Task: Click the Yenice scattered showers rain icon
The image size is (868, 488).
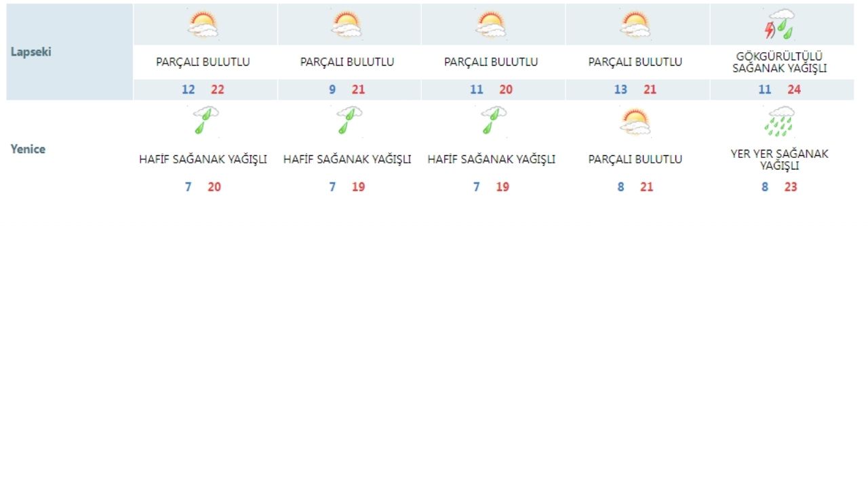Action: coord(782,121)
